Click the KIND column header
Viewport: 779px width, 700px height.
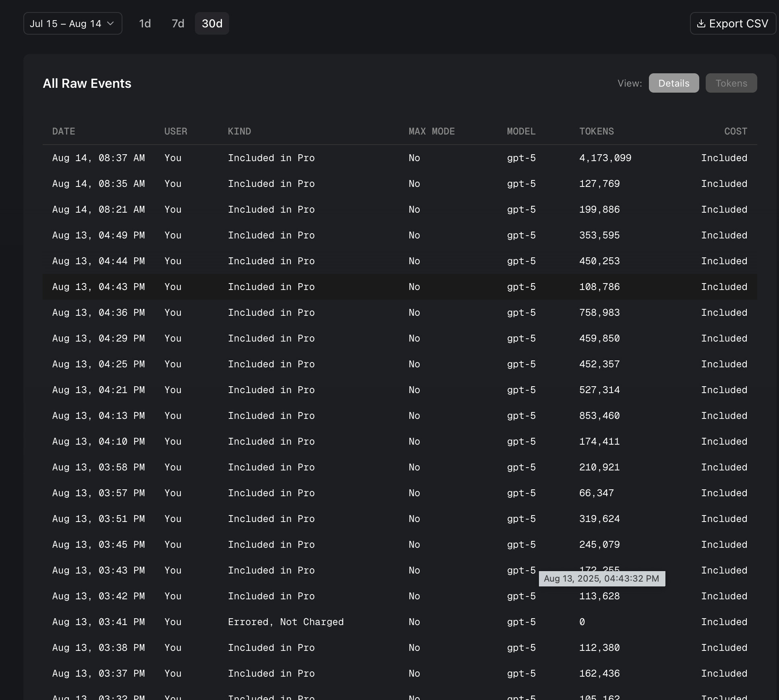pyautogui.click(x=239, y=131)
